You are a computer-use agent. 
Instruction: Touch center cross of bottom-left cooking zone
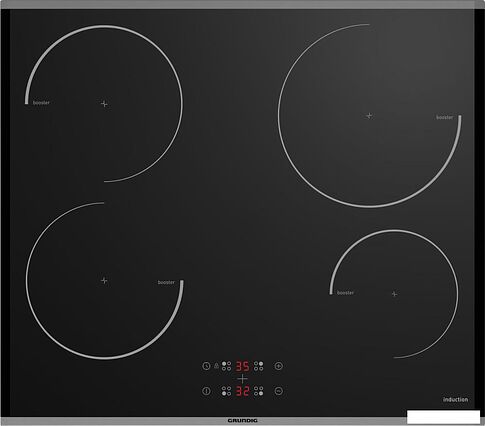click(104, 280)
